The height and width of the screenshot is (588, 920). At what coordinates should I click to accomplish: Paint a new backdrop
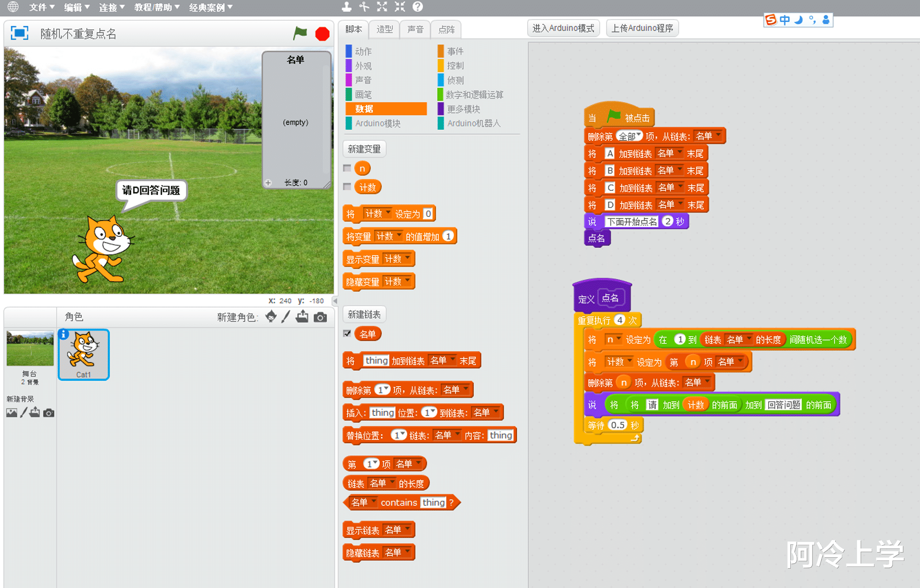23,413
